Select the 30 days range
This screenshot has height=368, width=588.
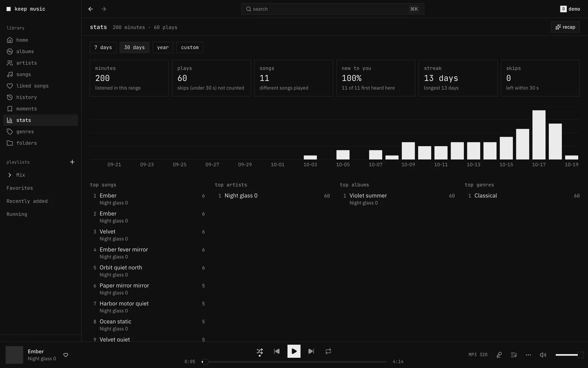pyautogui.click(x=135, y=47)
